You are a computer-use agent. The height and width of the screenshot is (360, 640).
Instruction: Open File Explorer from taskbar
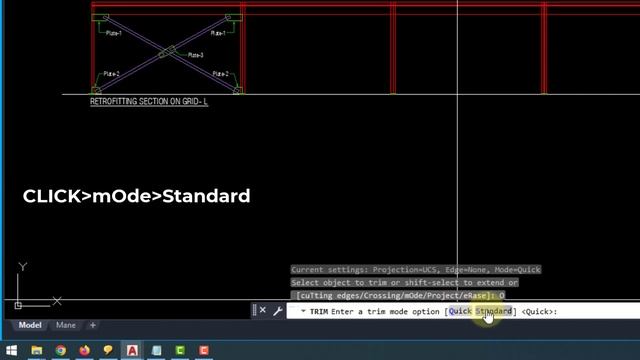[x=37, y=350]
